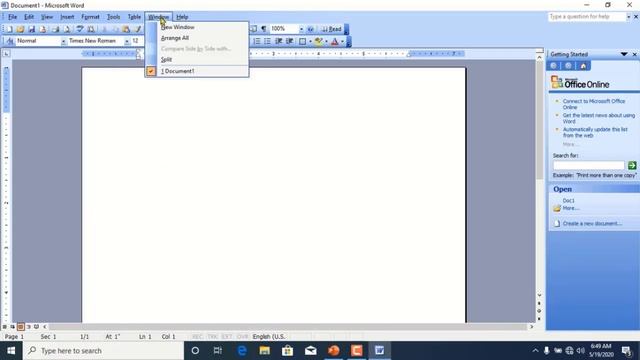Open the Getting Started task pane dropdown arrow

pyautogui.click(x=624, y=54)
